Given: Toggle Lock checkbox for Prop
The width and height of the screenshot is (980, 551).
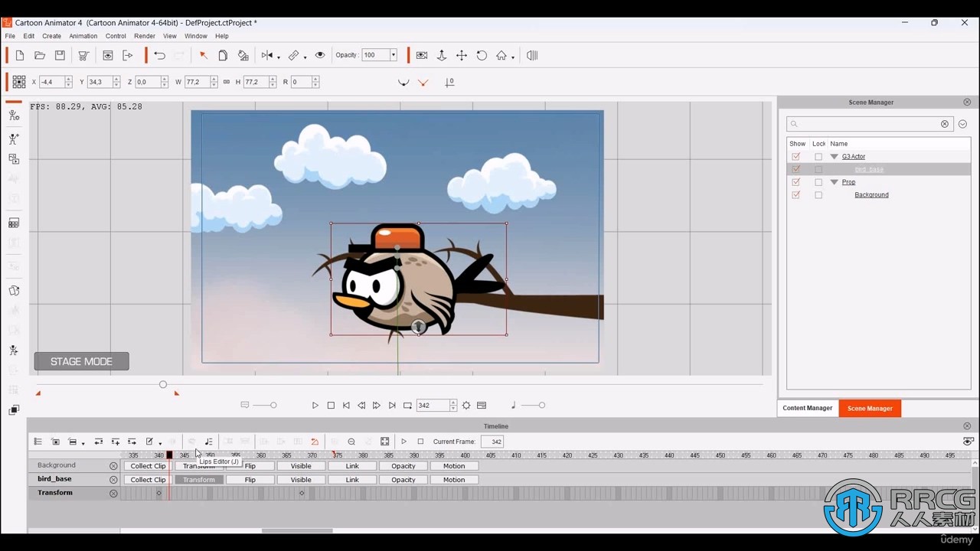Looking at the screenshot, I should pyautogui.click(x=818, y=182).
